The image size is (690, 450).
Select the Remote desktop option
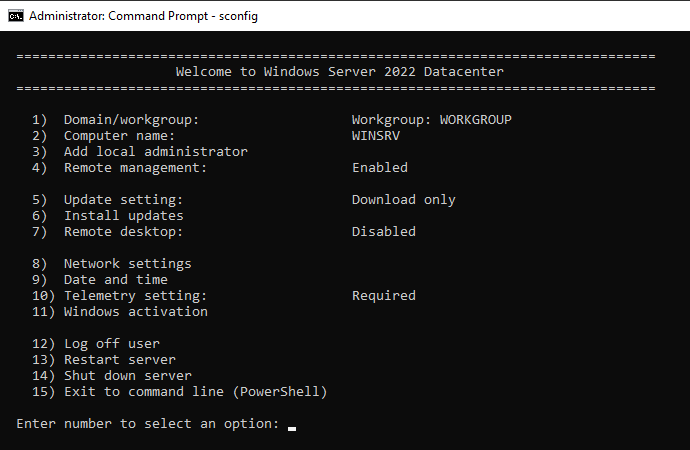(123, 232)
